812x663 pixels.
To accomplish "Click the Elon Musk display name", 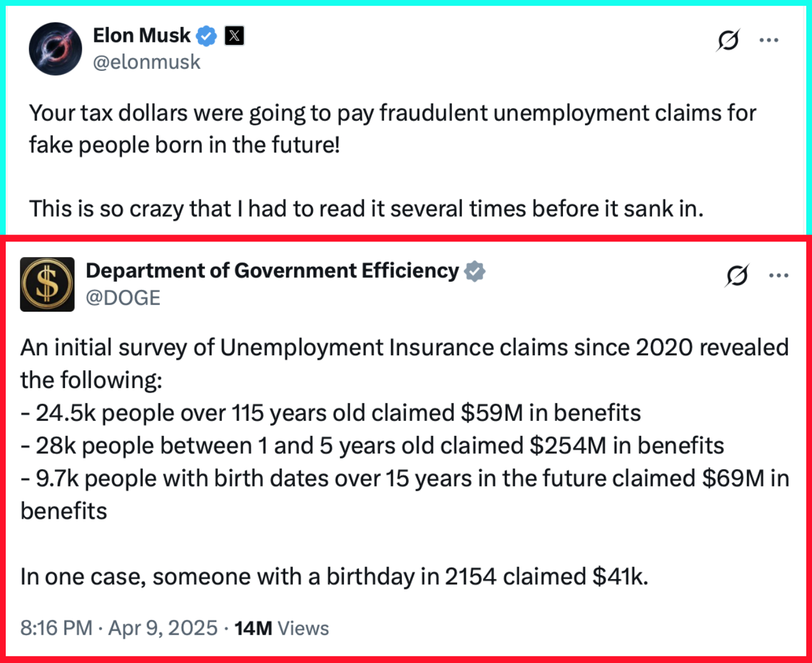I will [141, 36].
